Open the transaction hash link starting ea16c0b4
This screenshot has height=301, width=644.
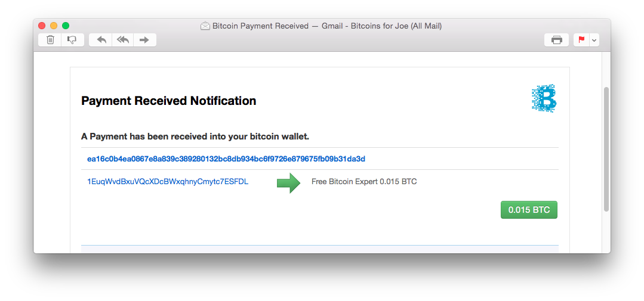tap(226, 159)
